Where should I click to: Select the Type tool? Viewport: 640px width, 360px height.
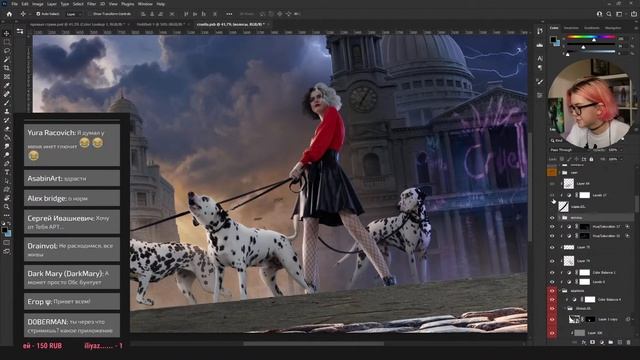(7, 172)
